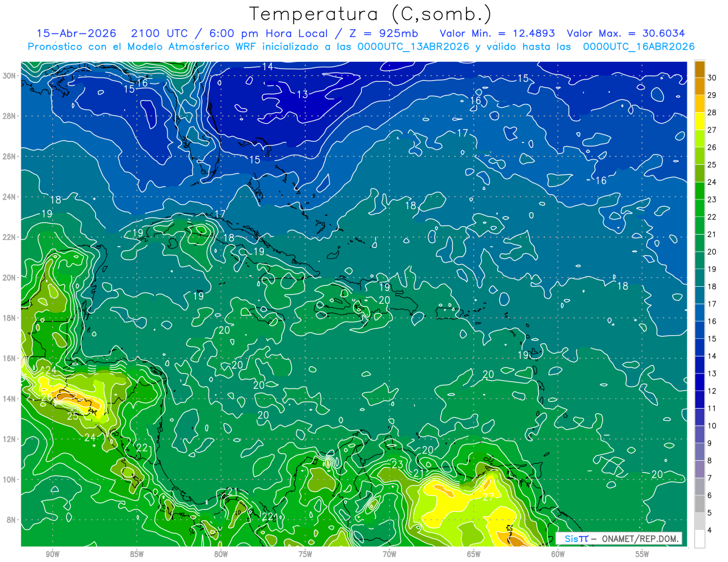
Task: Click the orange 30 degree colorbar swatch
Action: point(699,70)
